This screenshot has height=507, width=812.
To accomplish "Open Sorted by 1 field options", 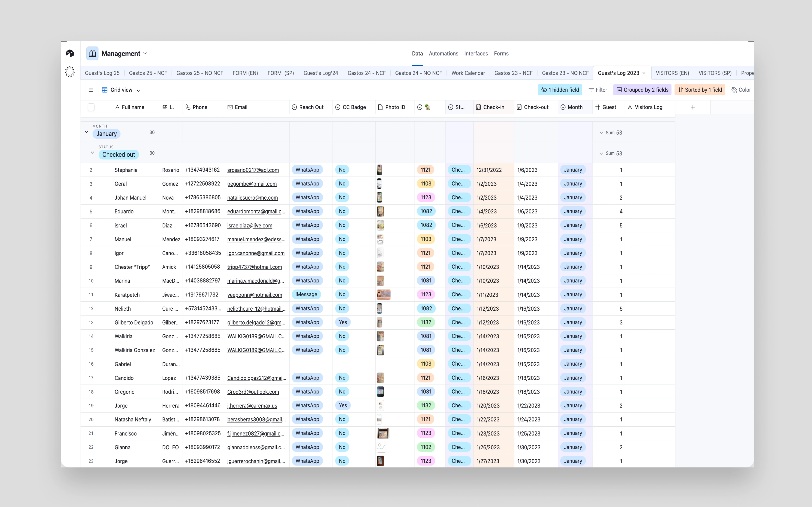I will pyautogui.click(x=700, y=90).
